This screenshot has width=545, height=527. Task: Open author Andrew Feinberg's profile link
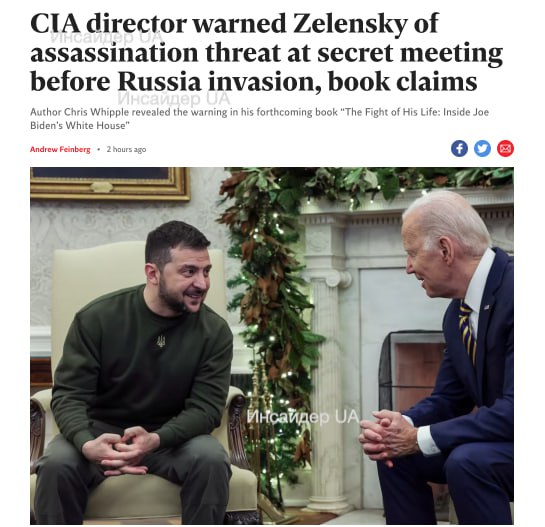[60, 149]
